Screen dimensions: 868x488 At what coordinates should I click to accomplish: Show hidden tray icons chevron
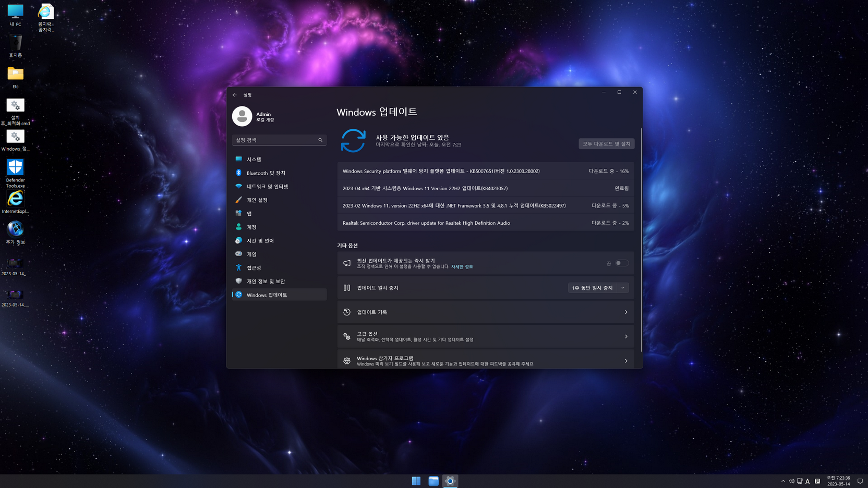783,481
